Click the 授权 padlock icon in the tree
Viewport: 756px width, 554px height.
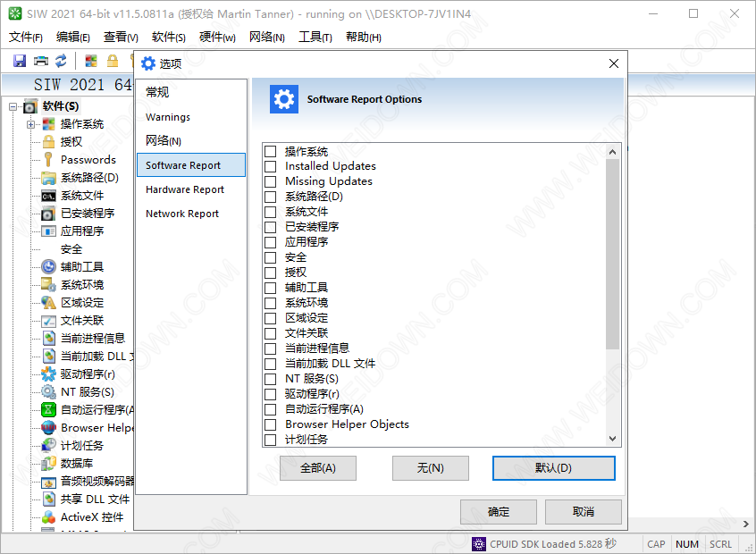point(48,142)
